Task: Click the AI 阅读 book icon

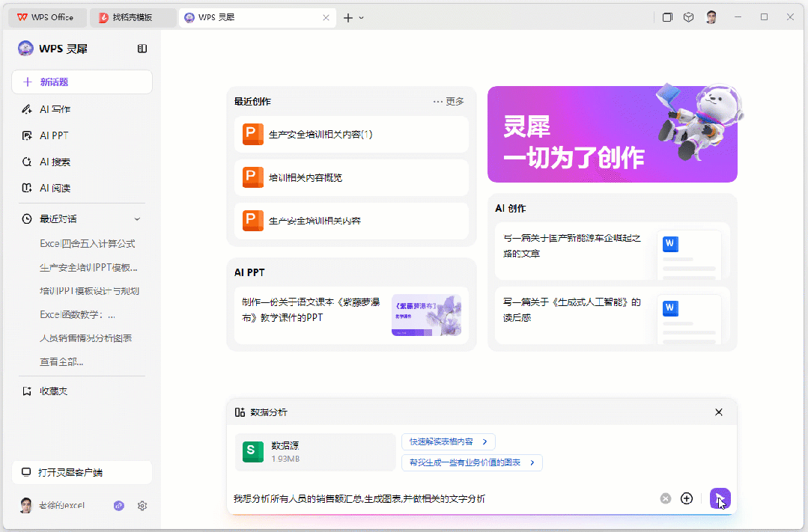Action: (x=27, y=188)
